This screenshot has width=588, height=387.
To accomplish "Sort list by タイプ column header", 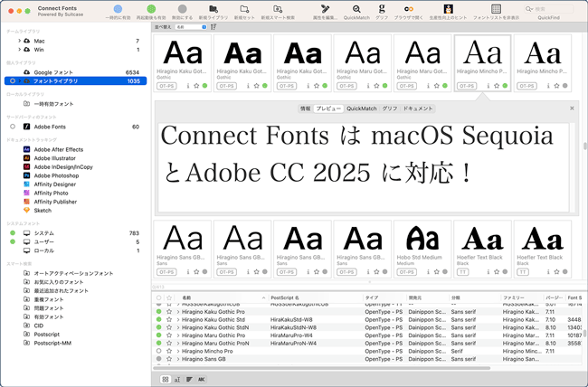I will tap(384, 297).
